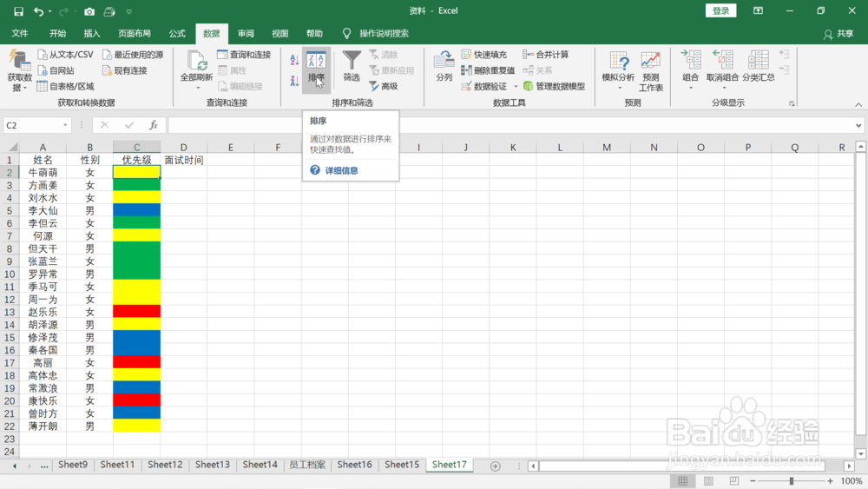The height and width of the screenshot is (489, 868).
Task: Click the name cell 牛萌萌
Action: click(43, 173)
